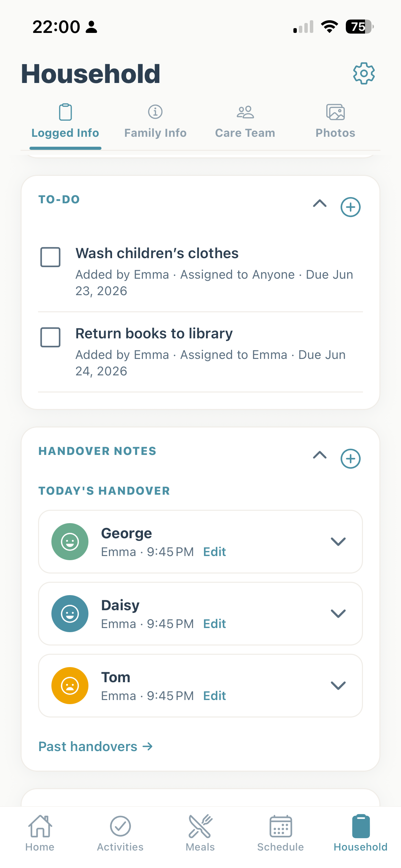Open the settings gear icon
401x868 pixels.
click(x=364, y=73)
